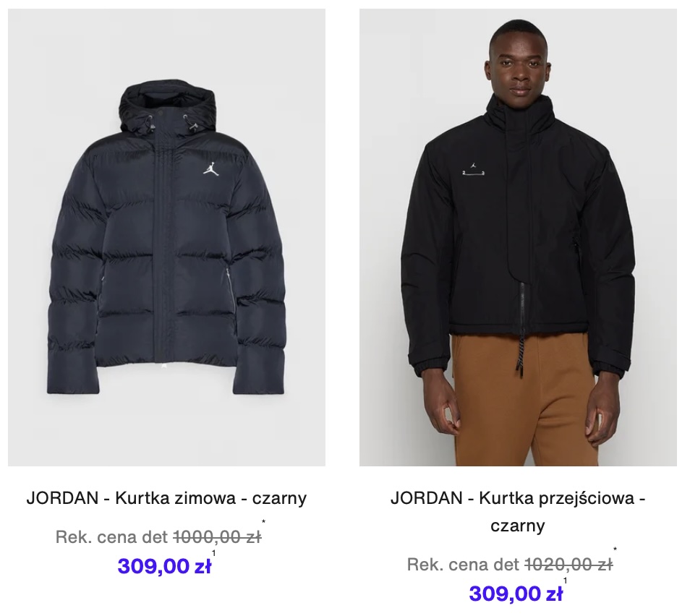This screenshot has height=616, width=690.
Task: Select the crossed-out 1000,00 zł price
Action: coord(218,536)
